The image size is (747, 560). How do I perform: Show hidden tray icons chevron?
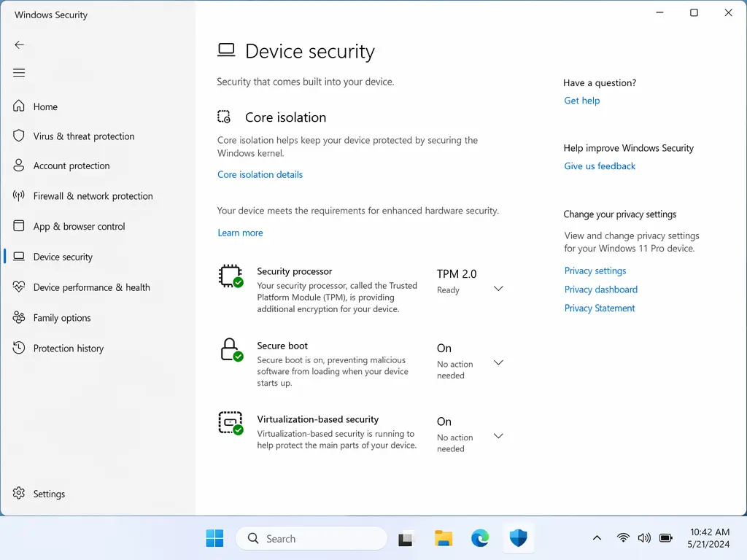point(597,538)
